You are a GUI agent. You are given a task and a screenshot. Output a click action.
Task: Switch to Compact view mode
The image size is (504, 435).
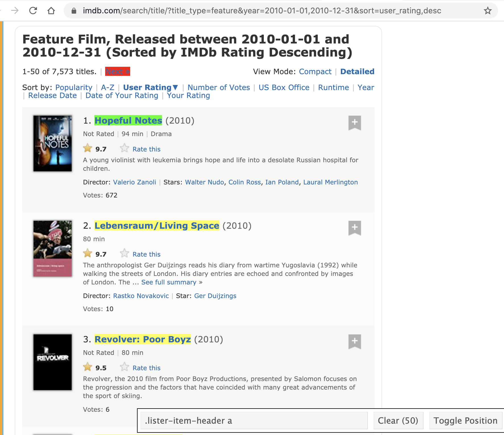pyautogui.click(x=315, y=72)
